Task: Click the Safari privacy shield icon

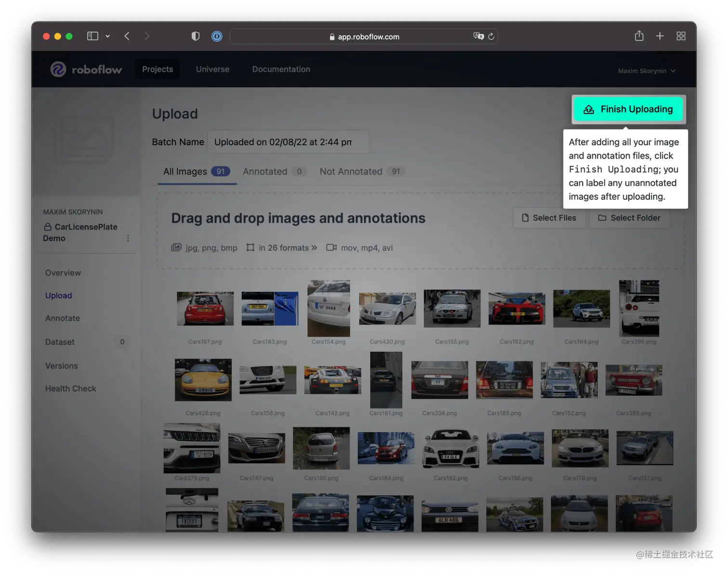Action: [195, 36]
